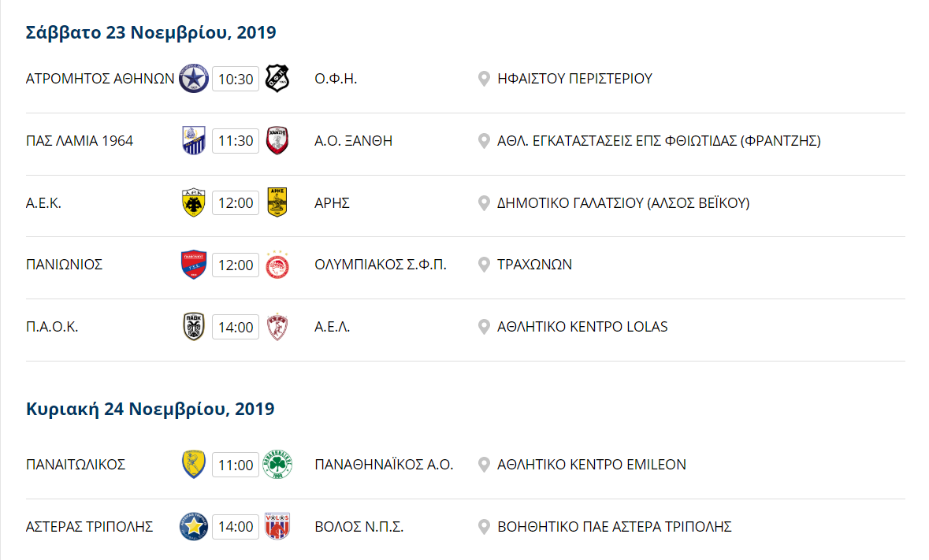The image size is (929, 560).
Task: Click the ΟΛΥΜΠΙΑΚΟΣ Σ.Φ.Π. team name
Action: pos(381,265)
